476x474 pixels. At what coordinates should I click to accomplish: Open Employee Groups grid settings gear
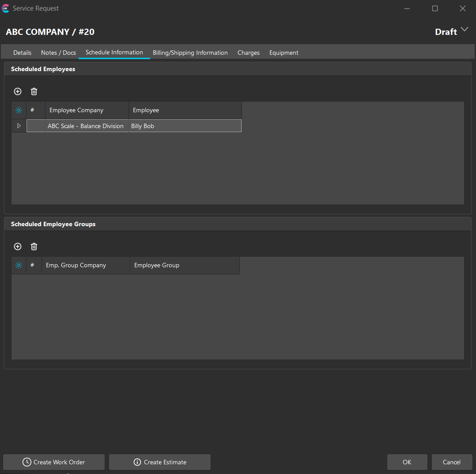click(x=19, y=265)
